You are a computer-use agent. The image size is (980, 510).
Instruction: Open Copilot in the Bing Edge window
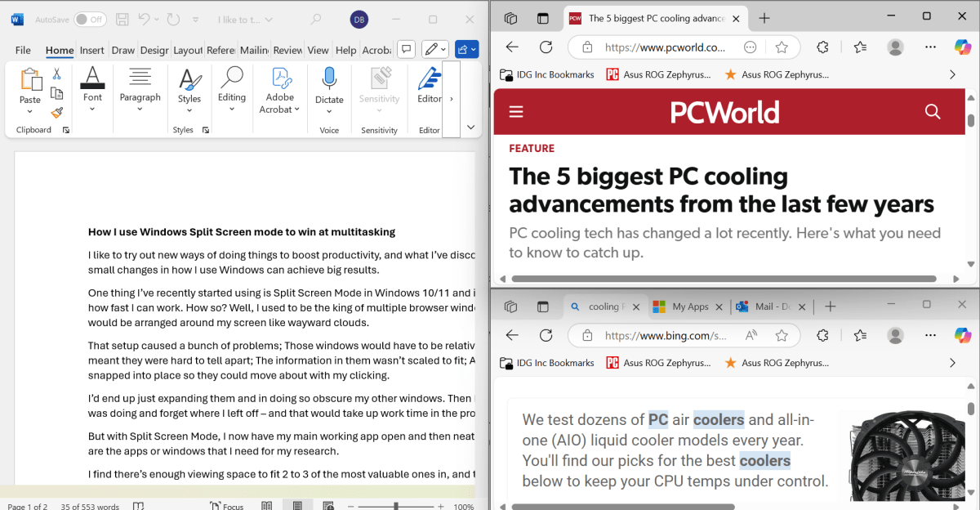tap(962, 335)
